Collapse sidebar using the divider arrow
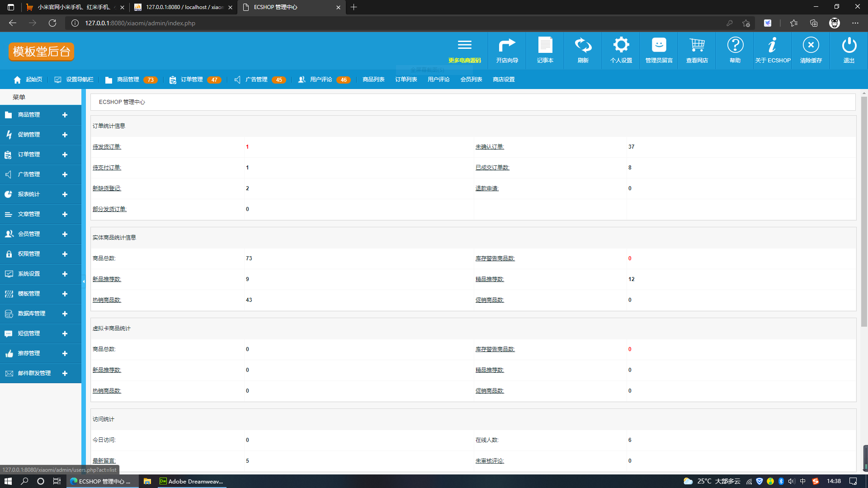This screenshot has height=488, width=868. tap(84, 282)
